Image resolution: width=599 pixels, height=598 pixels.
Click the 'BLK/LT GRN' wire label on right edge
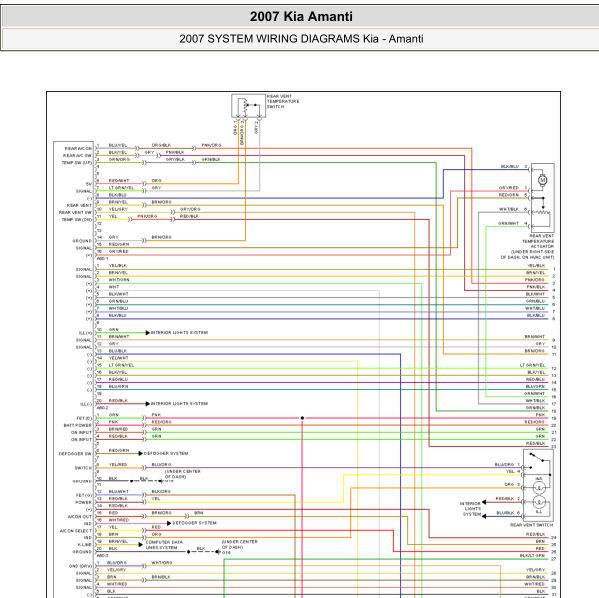coord(532,555)
